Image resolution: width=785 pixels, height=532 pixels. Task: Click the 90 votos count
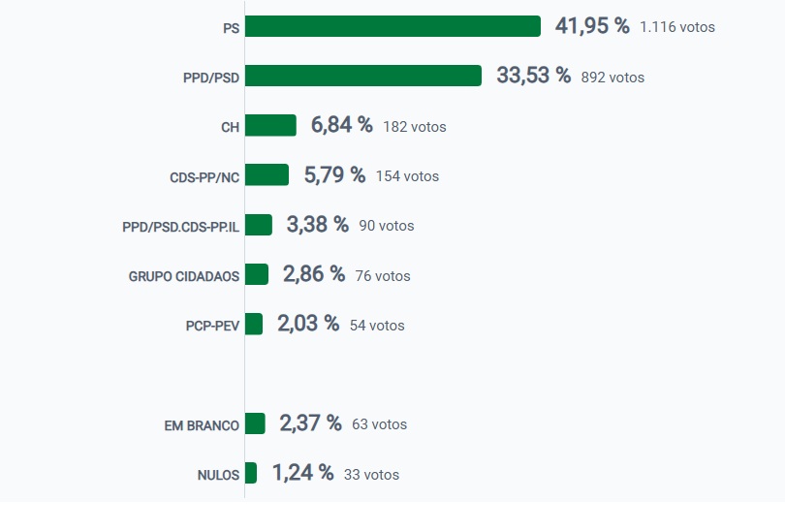pyautogui.click(x=386, y=226)
